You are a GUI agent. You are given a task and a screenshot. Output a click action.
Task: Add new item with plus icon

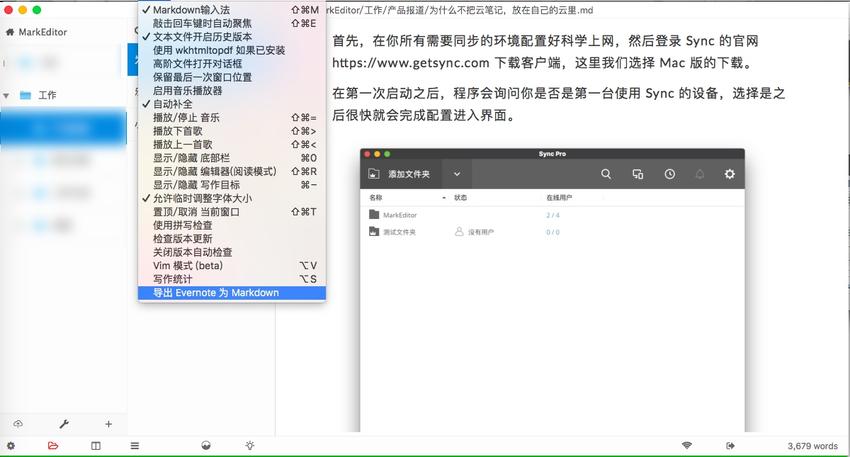108,424
